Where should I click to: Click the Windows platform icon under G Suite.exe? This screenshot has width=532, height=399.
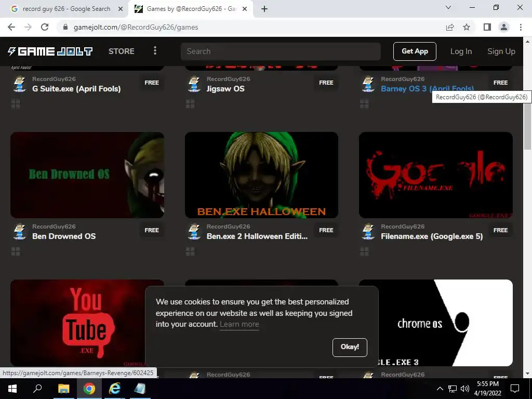click(x=16, y=104)
